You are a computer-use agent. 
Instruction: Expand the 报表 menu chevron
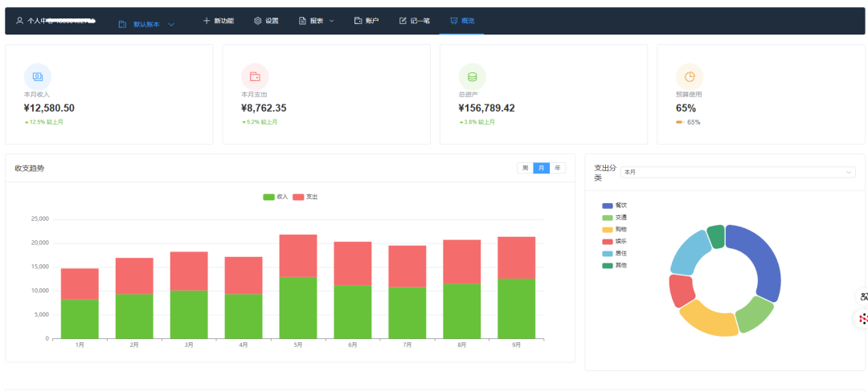tap(332, 21)
